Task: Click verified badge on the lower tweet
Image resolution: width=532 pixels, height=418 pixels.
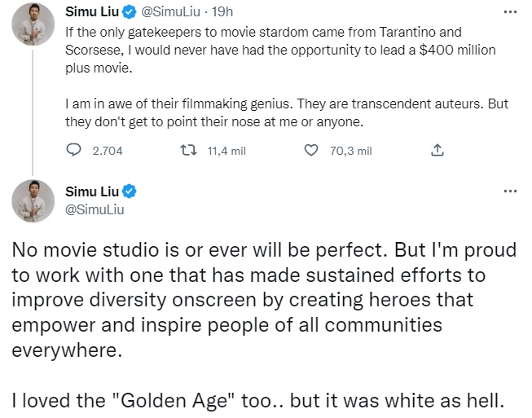Action: point(129,192)
